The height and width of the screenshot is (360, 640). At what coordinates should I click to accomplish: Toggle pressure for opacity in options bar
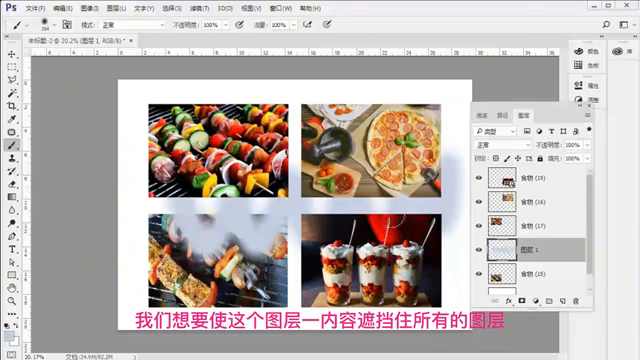point(240,25)
